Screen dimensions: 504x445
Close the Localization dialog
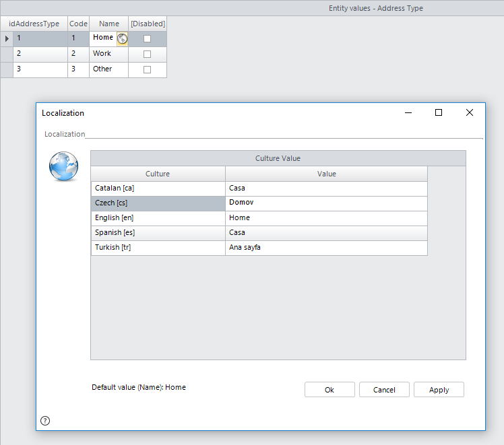tap(469, 112)
